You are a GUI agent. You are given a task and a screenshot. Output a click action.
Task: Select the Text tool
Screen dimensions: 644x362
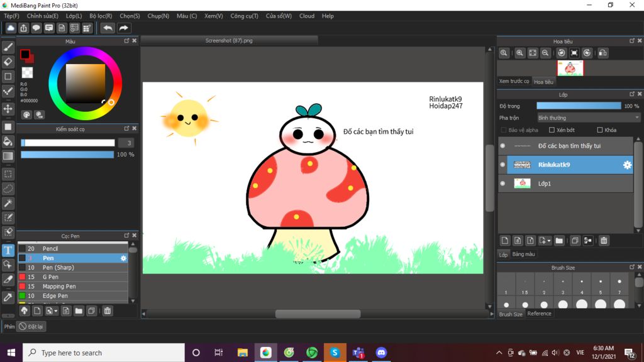(8, 250)
